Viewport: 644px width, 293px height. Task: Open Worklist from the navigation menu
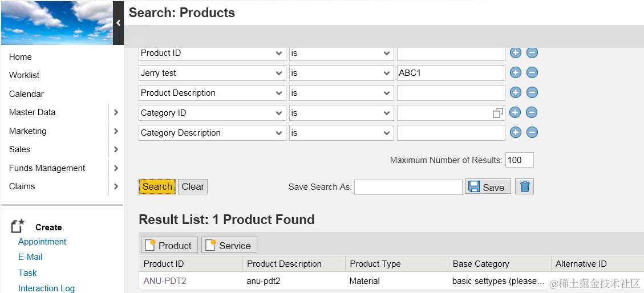coord(25,75)
